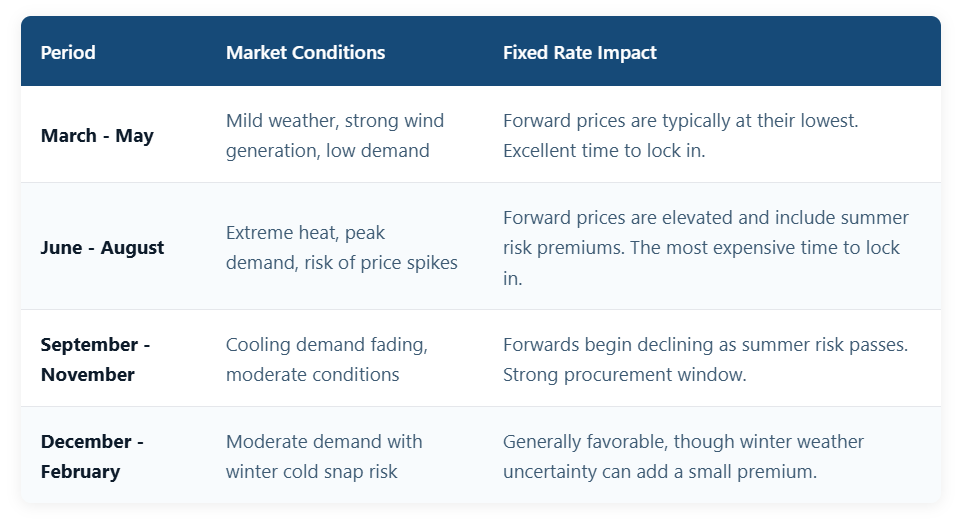
Task: Click 'uncertainty can add a small premium' line
Action: click(660, 472)
